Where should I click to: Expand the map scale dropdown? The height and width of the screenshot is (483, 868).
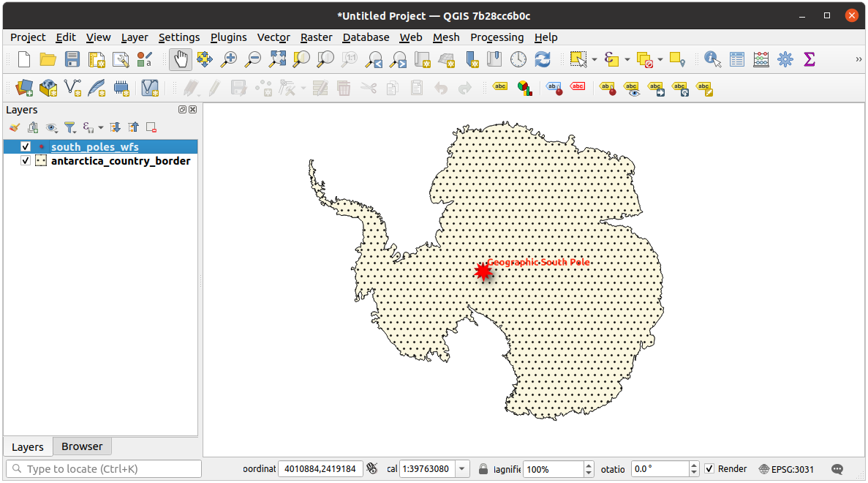pyautogui.click(x=462, y=469)
